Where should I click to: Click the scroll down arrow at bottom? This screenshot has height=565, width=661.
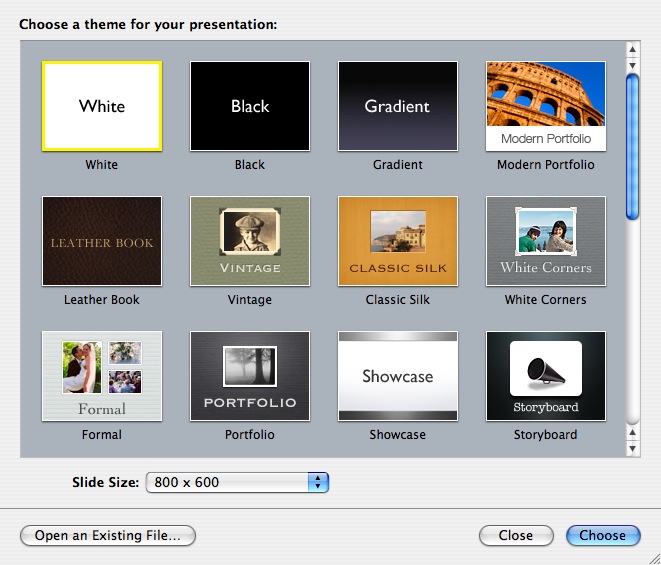click(x=632, y=449)
